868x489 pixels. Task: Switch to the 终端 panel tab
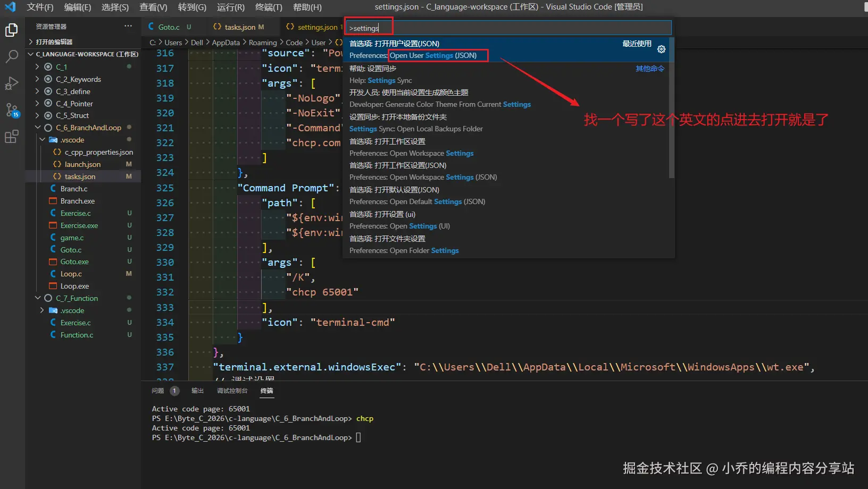coord(266,391)
